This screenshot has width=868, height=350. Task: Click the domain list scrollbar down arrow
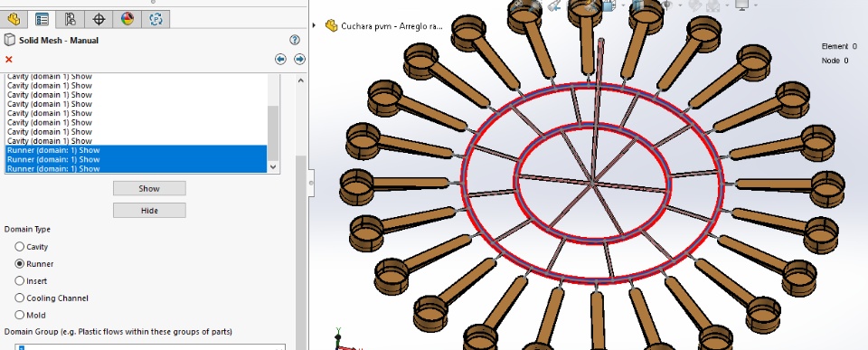(272, 166)
